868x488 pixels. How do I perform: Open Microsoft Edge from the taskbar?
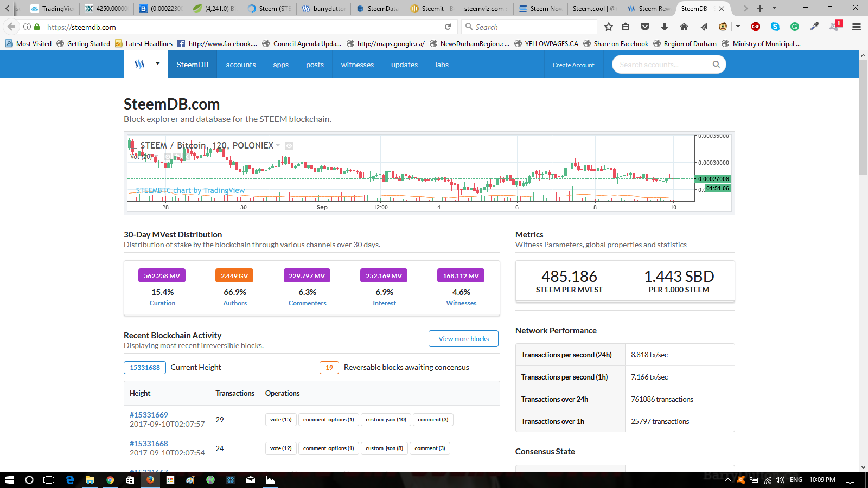70,480
